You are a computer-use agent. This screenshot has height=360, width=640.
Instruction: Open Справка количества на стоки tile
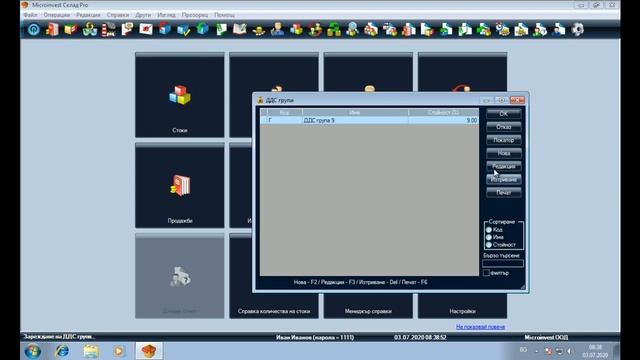[x=274, y=306]
